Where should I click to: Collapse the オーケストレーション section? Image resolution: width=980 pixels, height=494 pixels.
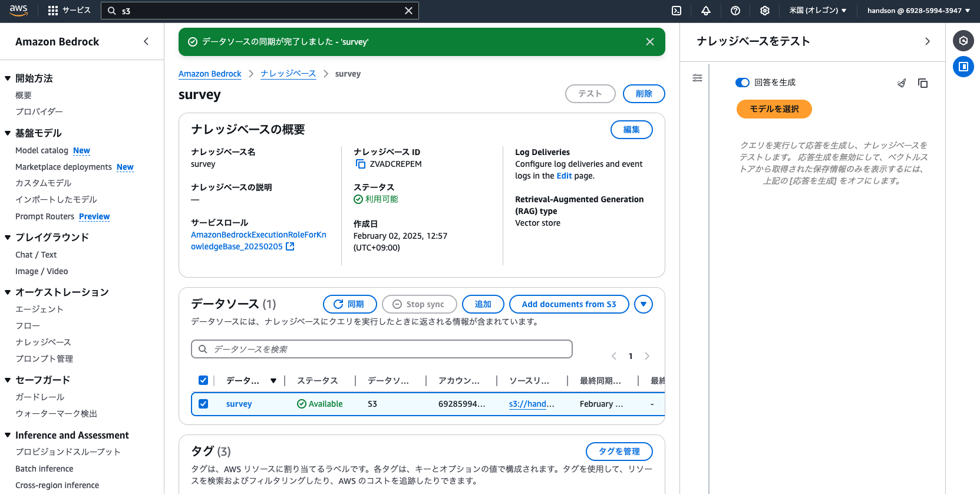(8, 292)
